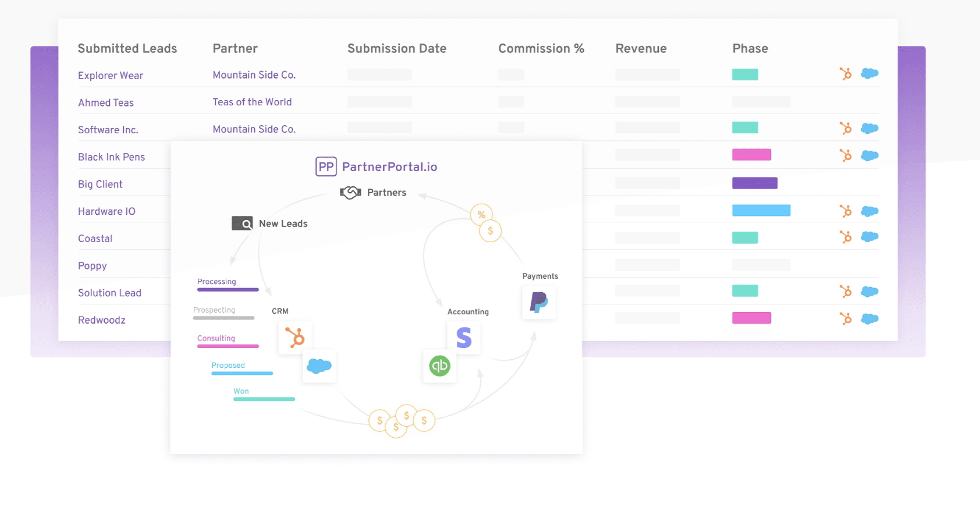Viewport: 980px width, 518px height.
Task: Click the Commission % column header
Action: click(x=541, y=48)
